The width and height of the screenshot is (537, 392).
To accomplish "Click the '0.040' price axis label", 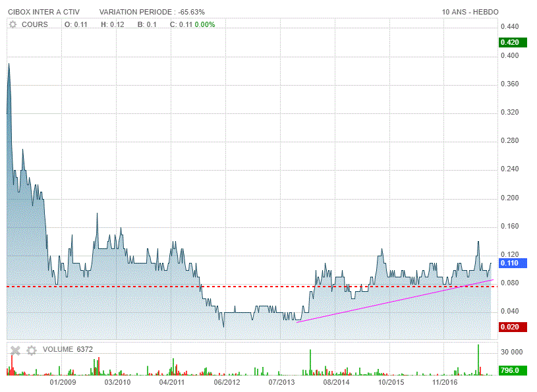I will (x=509, y=312).
